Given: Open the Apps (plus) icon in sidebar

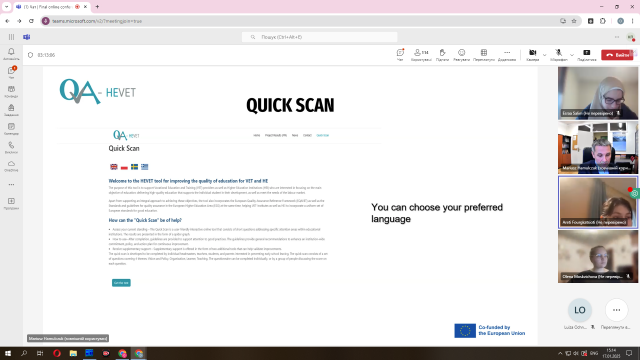Looking at the screenshot, I should (11, 203).
